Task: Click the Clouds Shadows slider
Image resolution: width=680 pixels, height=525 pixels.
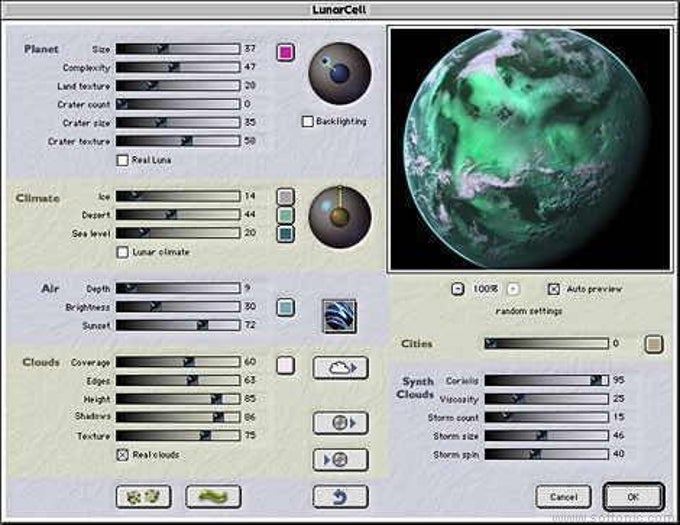Action: pos(178,417)
